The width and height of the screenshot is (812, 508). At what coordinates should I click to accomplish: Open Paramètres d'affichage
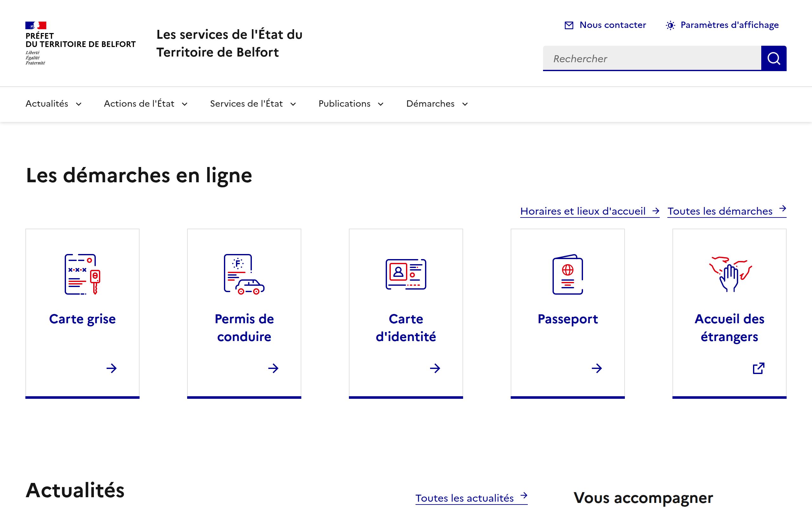[722, 25]
